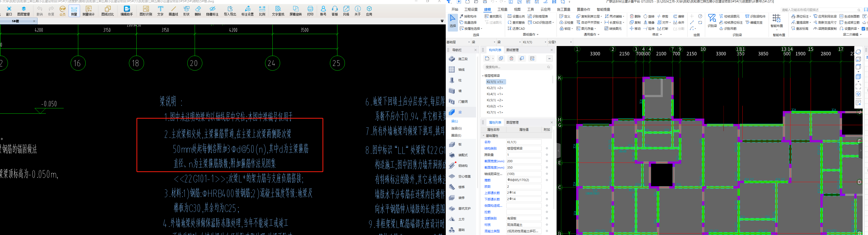Rotate screen with 屏幕旋转
The height and width of the screenshot is (235, 868).
coord(296,11)
